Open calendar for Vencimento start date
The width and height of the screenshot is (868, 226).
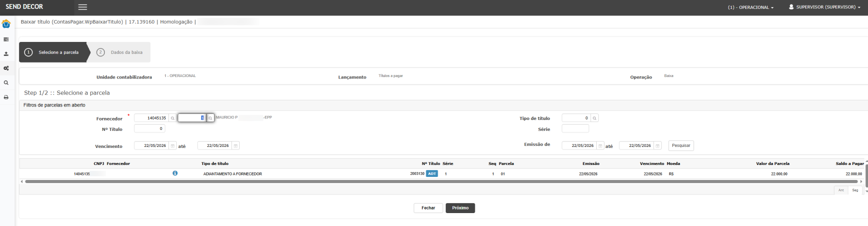tap(173, 146)
